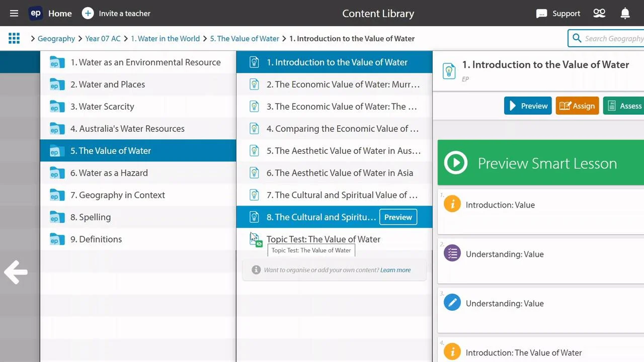Click the group users icon in header
644x362 pixels.
tap(599, 14)
